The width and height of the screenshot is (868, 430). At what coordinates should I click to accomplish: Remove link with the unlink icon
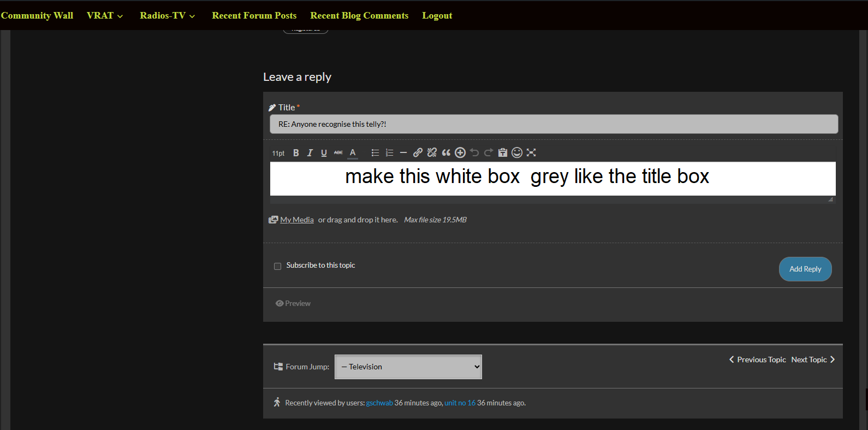[x=432, y=152]
